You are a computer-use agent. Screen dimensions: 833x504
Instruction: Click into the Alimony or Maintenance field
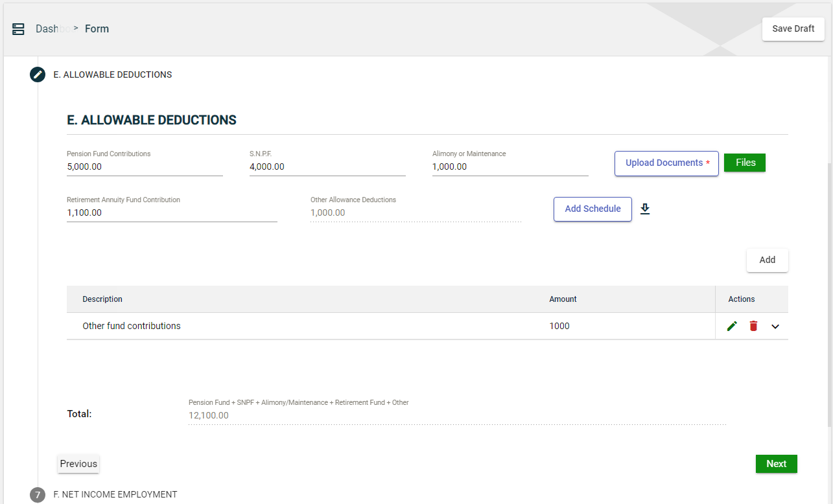(510, 166)
